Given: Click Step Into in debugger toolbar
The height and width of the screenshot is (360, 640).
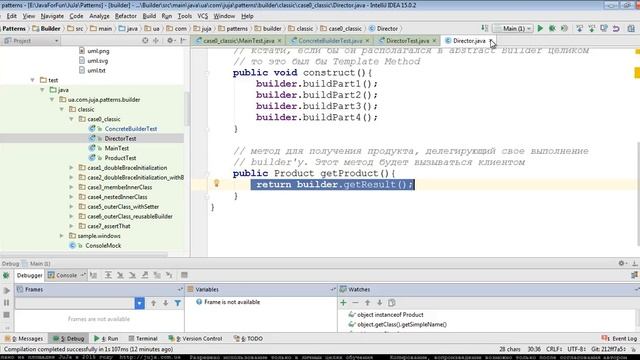Looking at the screenshot, I should [x=120, y=276].
